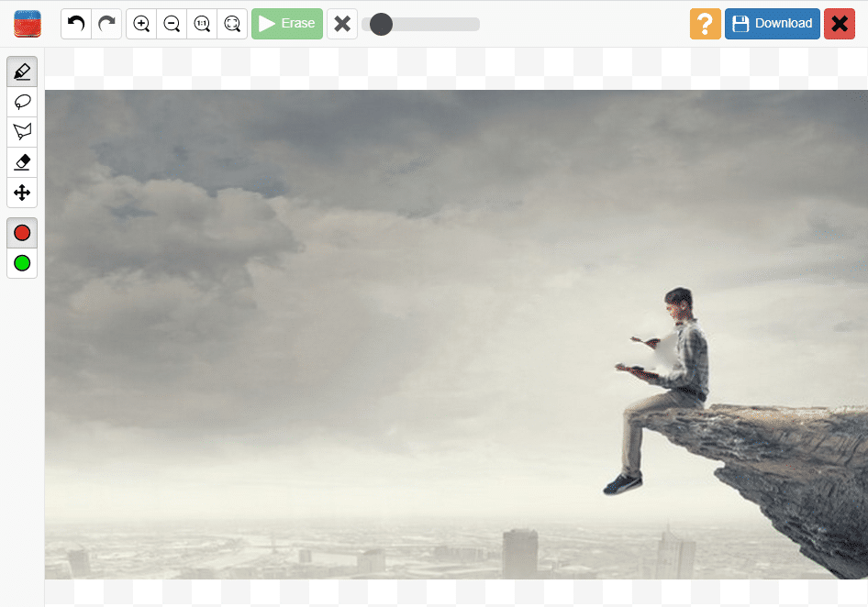Clear the selection with the X button
The width and height of the screenshot is (868, 607).
[344, 24]
